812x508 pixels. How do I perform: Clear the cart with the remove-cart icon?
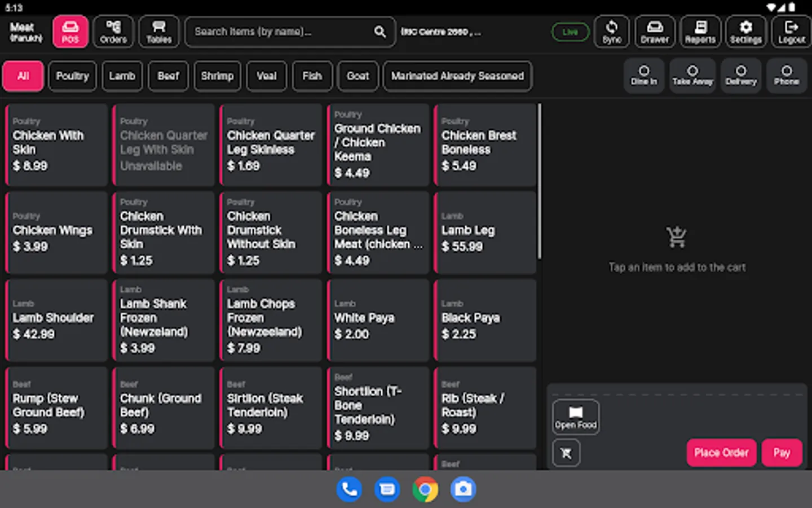[x=566, y=453]
